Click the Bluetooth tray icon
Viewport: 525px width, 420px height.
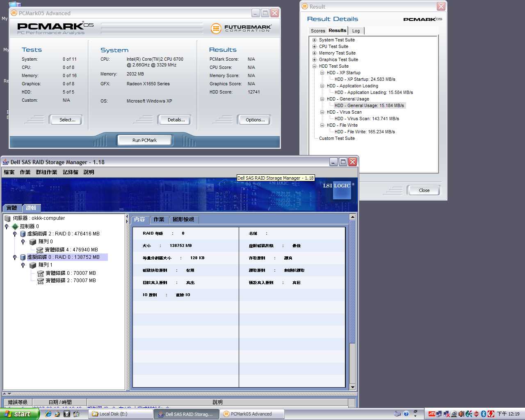[x=484, y=414]
